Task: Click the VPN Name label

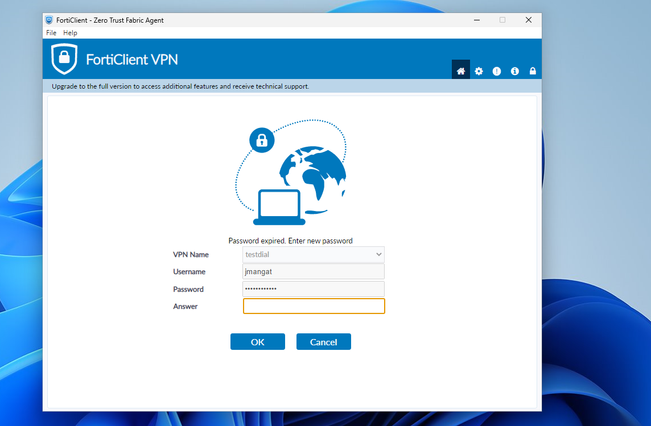Action: point(191,255)
